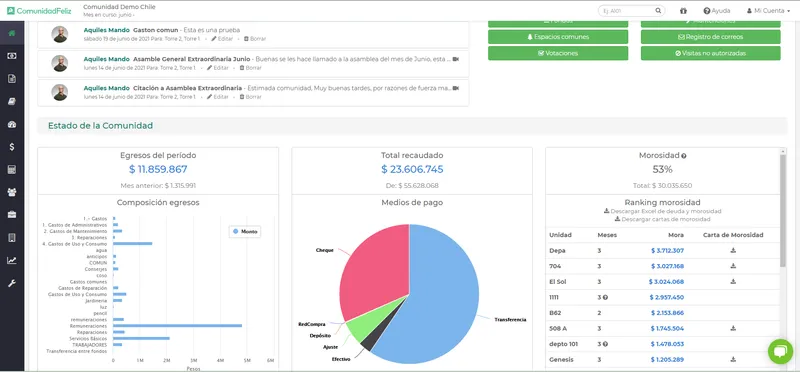Download morosidad letter for unit Depa

click(733, 251)
